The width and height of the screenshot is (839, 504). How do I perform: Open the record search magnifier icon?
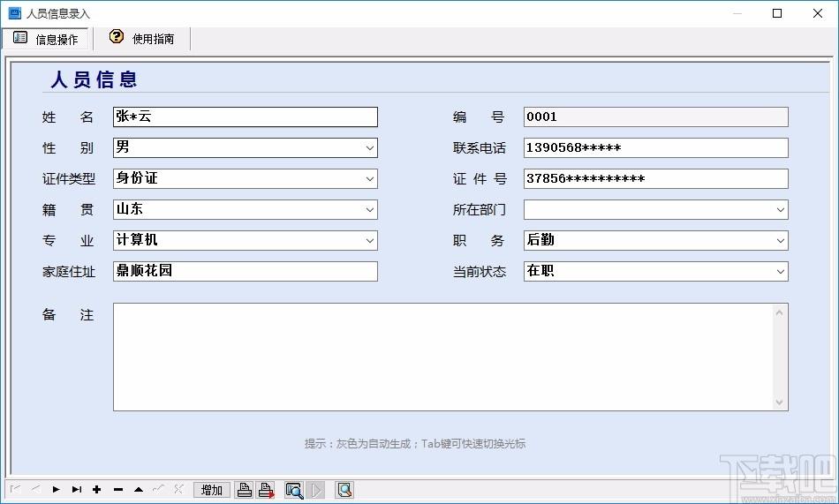pos(294,490)
